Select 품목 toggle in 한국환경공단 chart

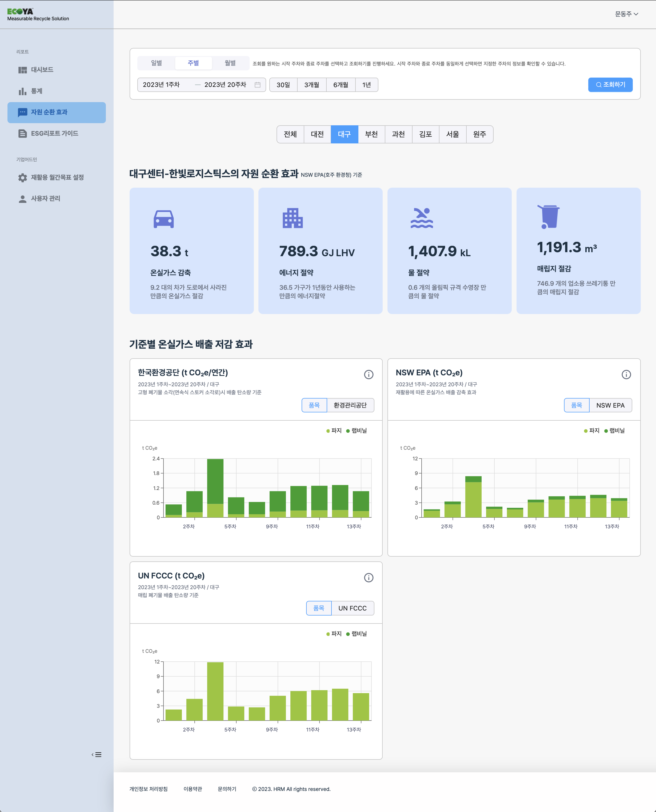tap(314, 405)
